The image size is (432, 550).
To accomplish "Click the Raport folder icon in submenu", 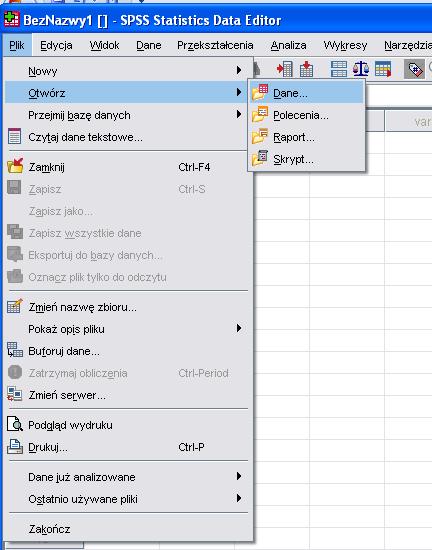I will coord(260,136).
